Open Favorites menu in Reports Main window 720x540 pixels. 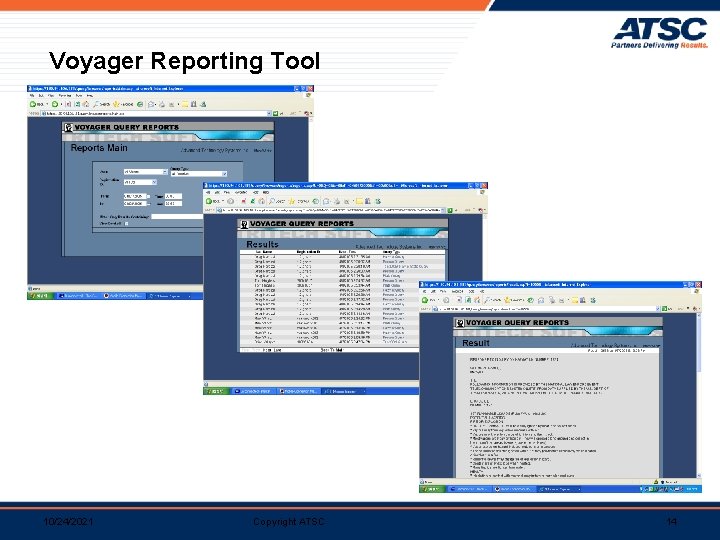click(66, 96)
